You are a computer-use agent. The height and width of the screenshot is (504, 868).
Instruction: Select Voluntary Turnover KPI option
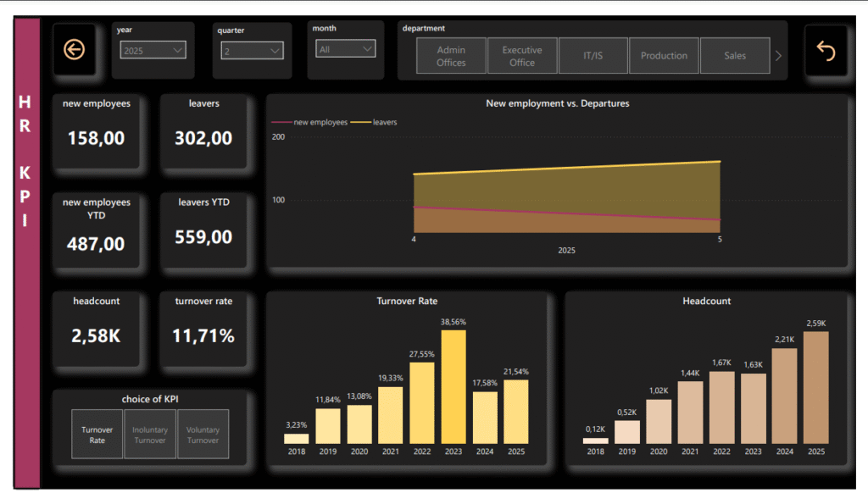point(203,434)
